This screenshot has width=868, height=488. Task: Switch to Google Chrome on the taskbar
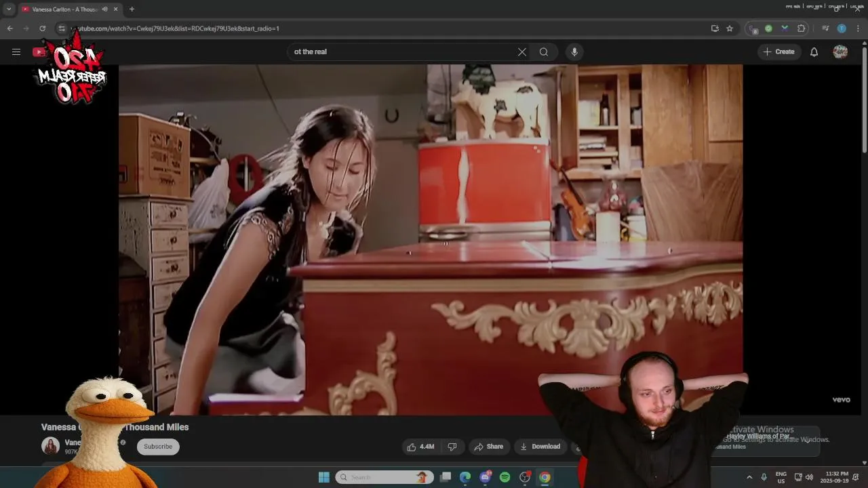click(545, 477)
